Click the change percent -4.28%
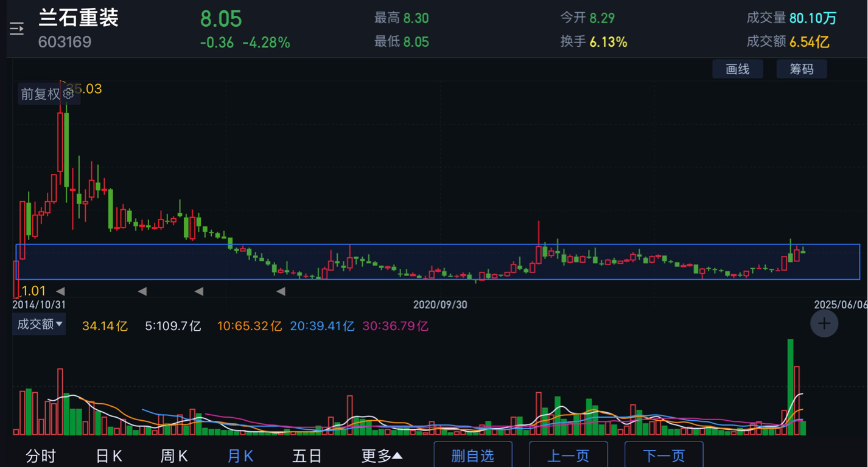The width and height of the screenshot is (868, 467). [x=266, y=43]
